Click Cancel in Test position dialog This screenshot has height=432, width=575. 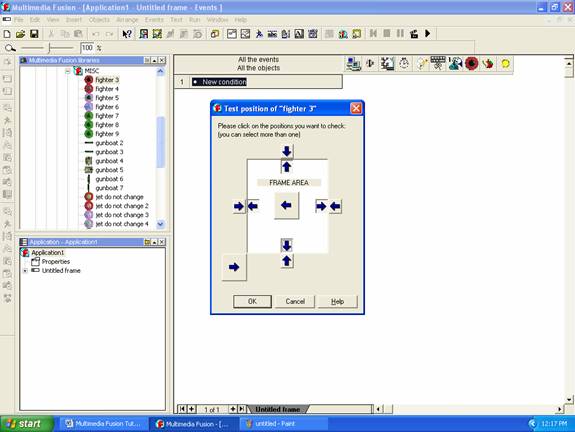tap(295, 301)
